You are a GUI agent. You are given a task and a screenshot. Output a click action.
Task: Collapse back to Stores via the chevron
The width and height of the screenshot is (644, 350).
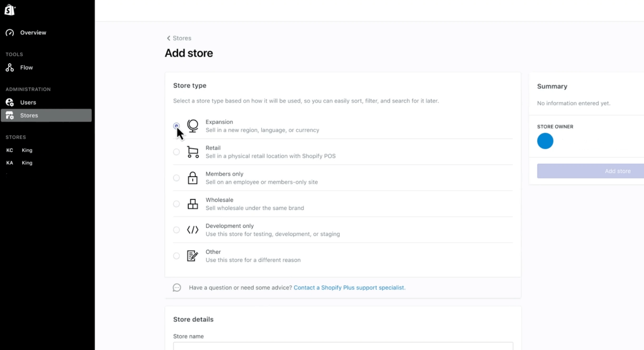point(169,38)
